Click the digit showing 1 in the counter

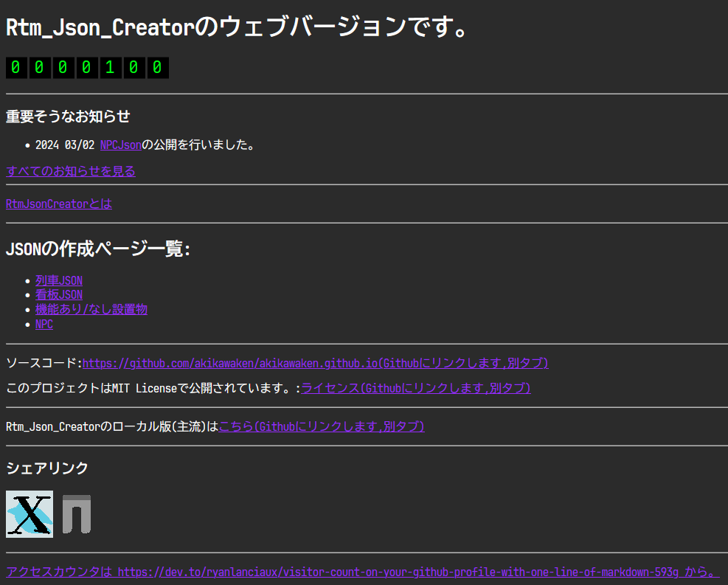[111, 67]
